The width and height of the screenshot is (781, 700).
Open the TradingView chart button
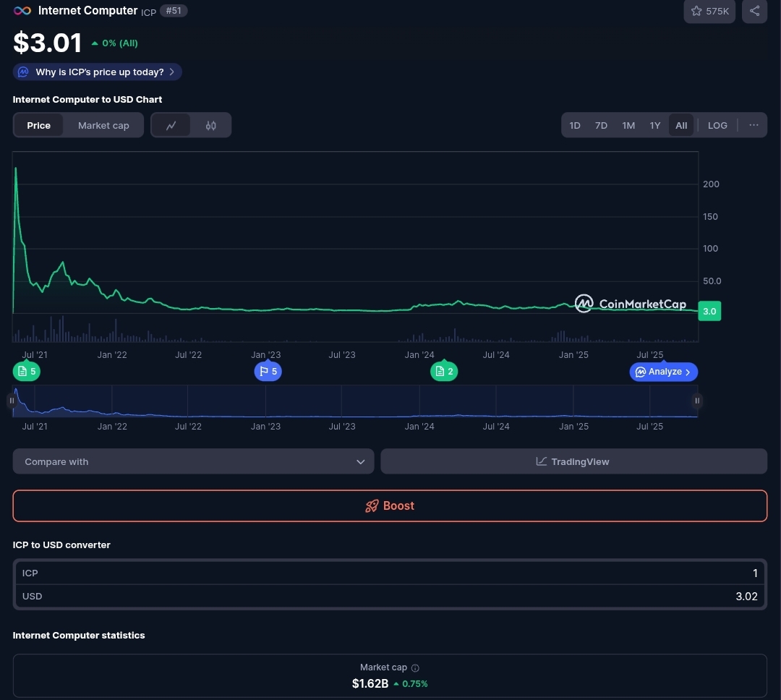573,461
